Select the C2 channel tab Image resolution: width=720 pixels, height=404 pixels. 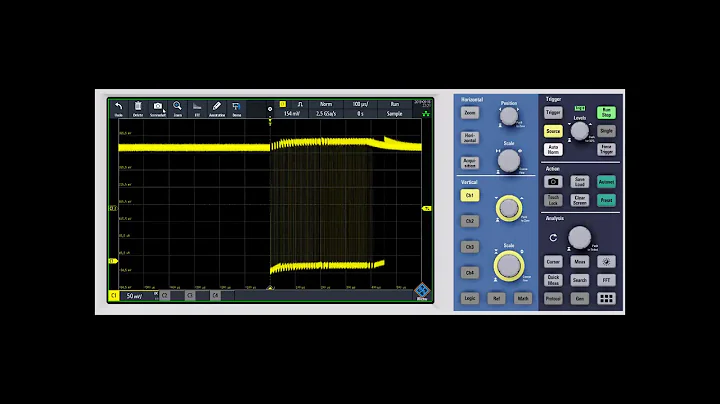165,296
